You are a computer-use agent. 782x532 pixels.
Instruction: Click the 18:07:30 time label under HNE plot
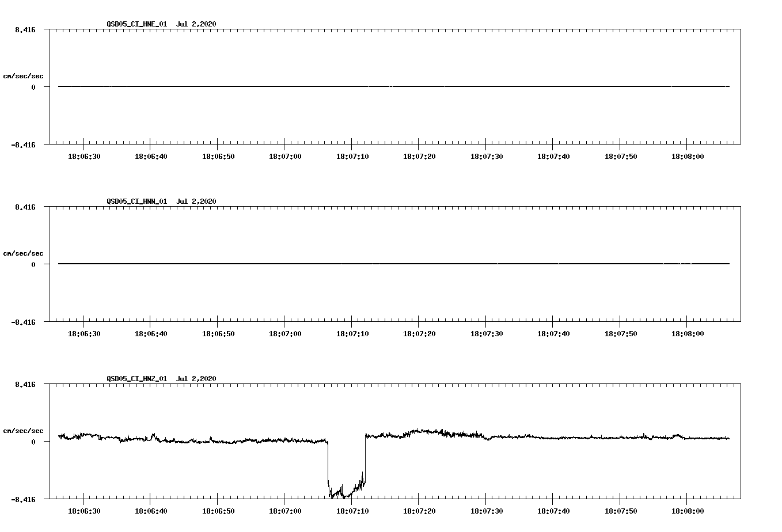tap(487, 157)
